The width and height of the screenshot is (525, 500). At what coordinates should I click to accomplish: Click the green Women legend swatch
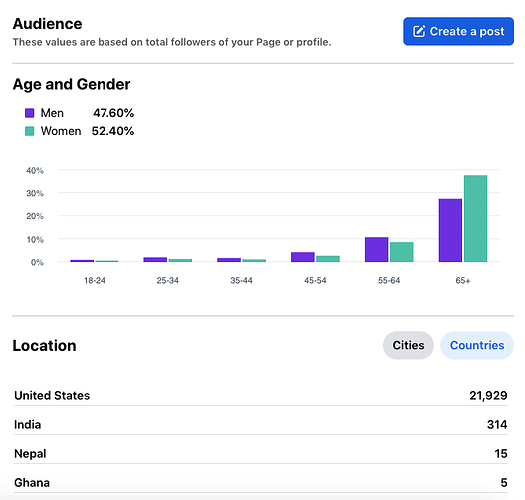pos(29,131)
